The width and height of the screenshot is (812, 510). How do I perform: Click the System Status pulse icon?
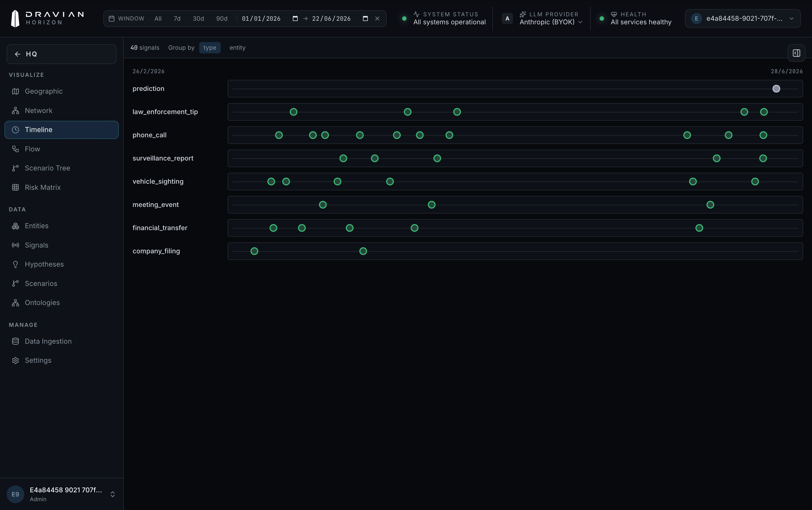tap(416, 14)
